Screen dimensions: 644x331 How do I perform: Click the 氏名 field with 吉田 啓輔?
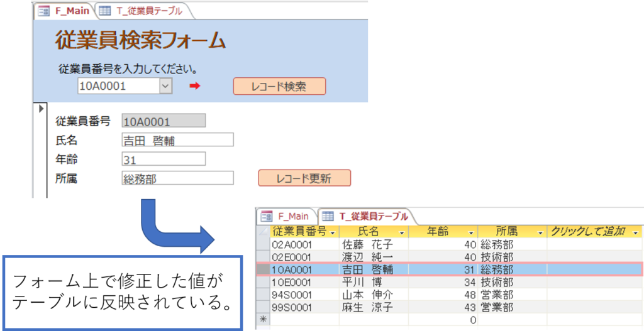pos(177,140)
